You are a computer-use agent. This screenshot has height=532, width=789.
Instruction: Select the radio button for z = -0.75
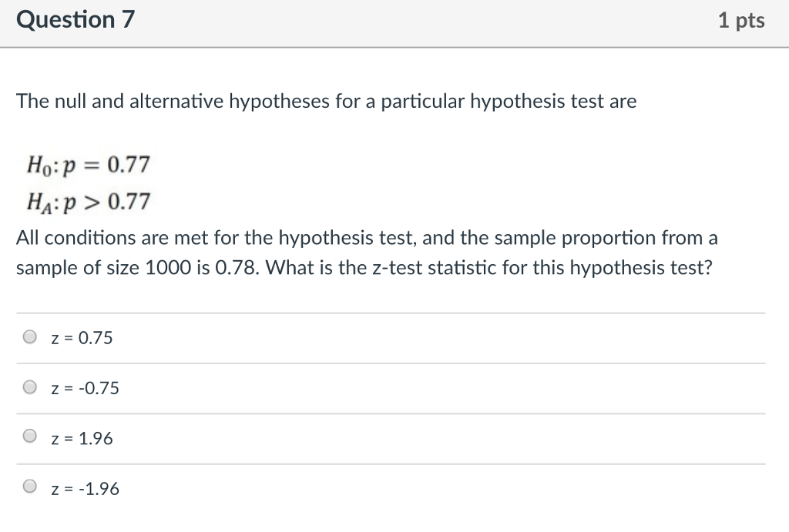(x=29, y=386)
